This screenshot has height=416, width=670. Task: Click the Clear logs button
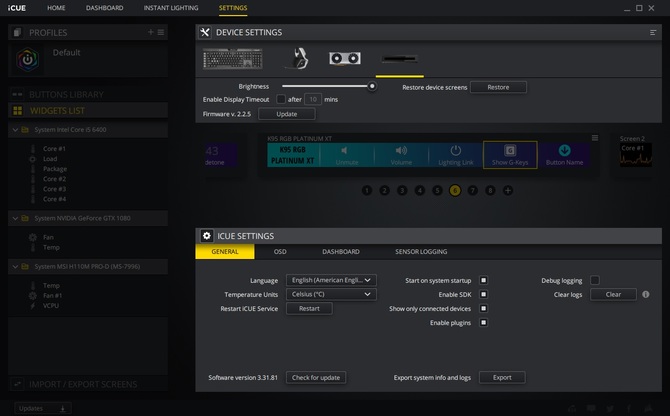point(613,294)
